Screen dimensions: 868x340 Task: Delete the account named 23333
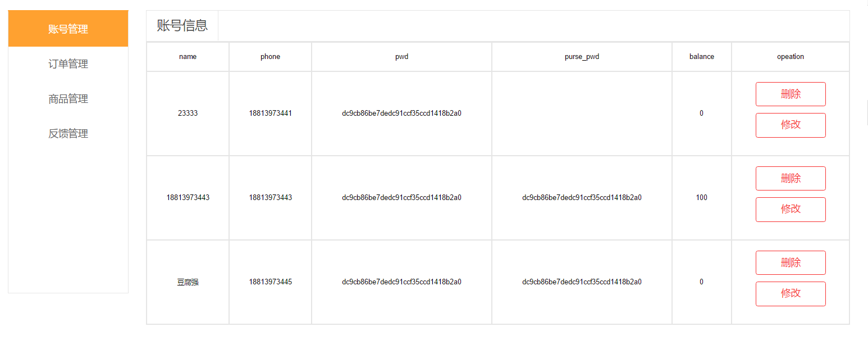790,94
